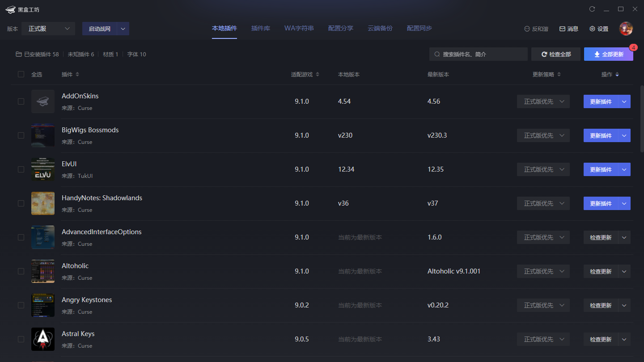
Task: Open the WA strings tab
Action: pos(299,28)
